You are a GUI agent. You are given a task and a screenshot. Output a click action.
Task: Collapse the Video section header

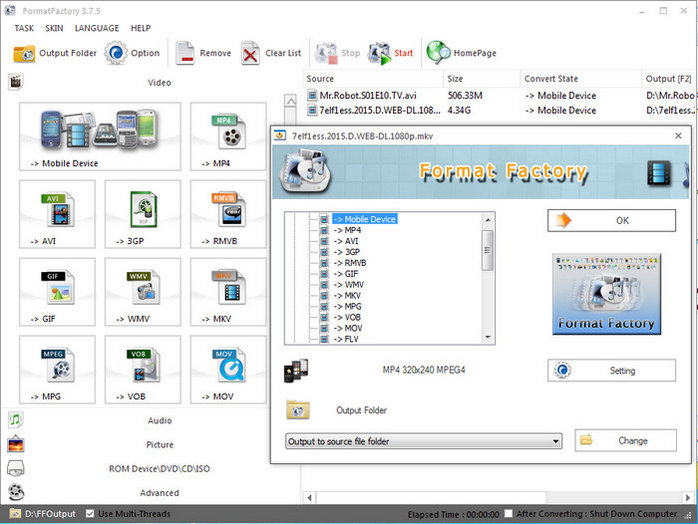pos(159,82)
